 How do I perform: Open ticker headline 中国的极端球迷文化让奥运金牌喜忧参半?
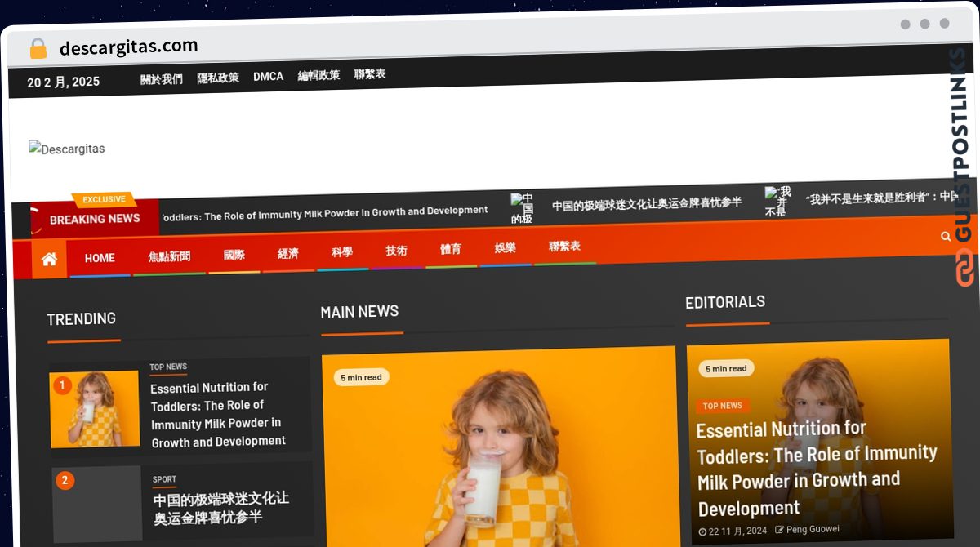(647, 203)
